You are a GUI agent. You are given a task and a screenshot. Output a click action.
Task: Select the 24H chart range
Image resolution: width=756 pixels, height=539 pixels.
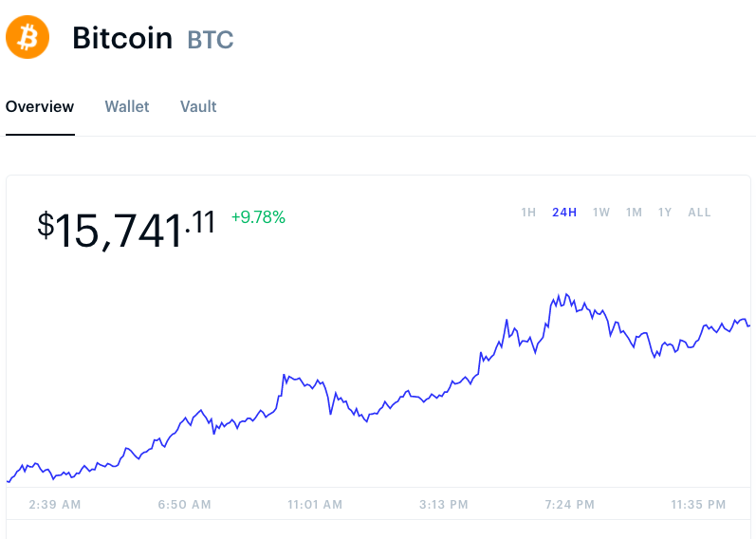coord(564,213)
